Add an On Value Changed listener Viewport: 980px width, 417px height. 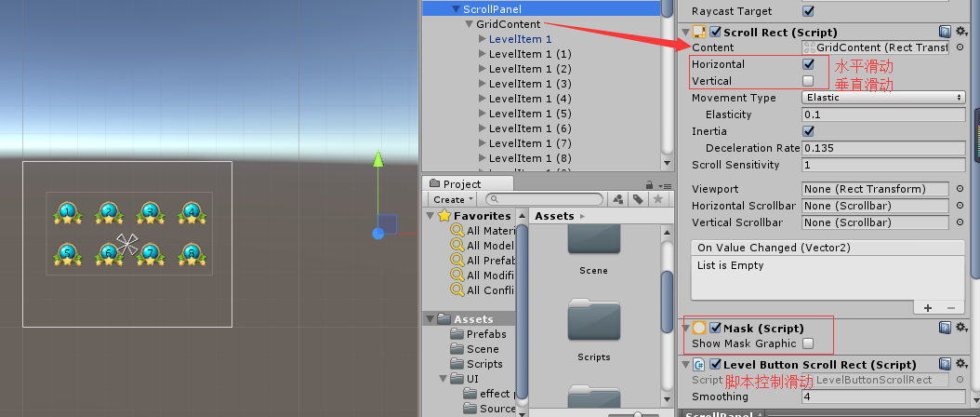pyautogui.click(x=928, y=307)
